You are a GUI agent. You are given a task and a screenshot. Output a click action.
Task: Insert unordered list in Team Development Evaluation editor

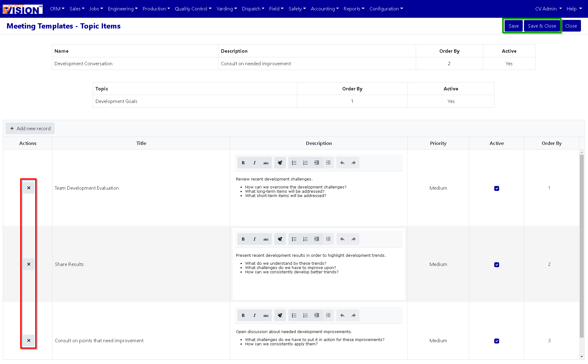tap(294, 163)
